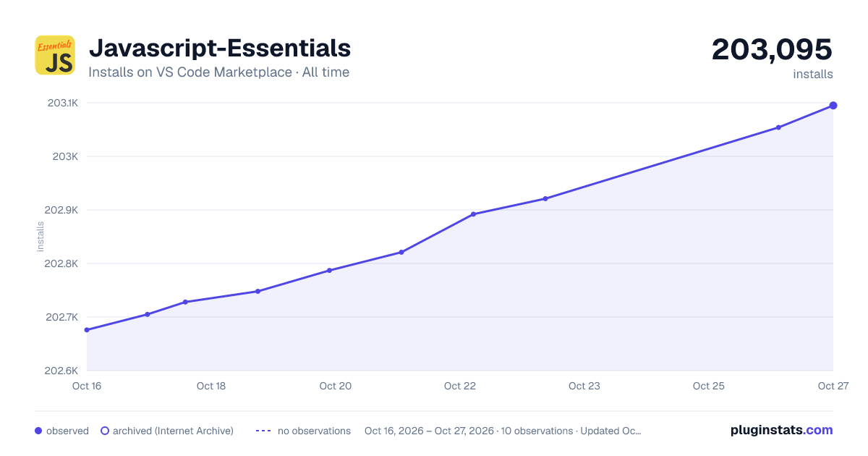The image size is (868, 456).
Task: Click the filled 'observed' legend dot
Action: tap(38, 431)
